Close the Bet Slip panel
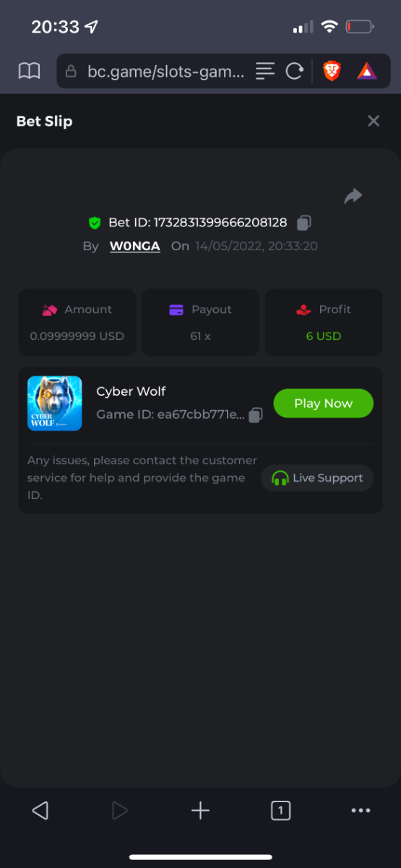Viewport: 401px width, 868px height. pyautogui.click(x=374, y=121)
